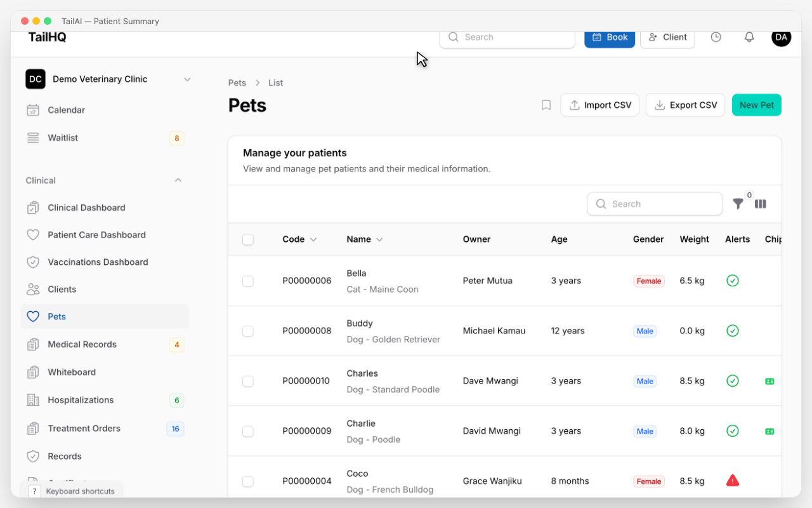The height and width of the screenshot is (508, 812).
Task: Click the DA profile avatar
Action: click(x=781, y=37)
